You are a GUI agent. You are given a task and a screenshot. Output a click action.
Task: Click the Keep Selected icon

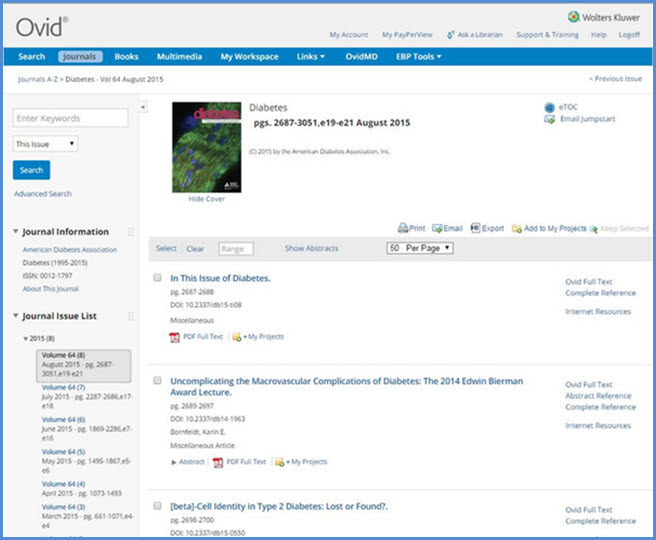pos(593,229)
